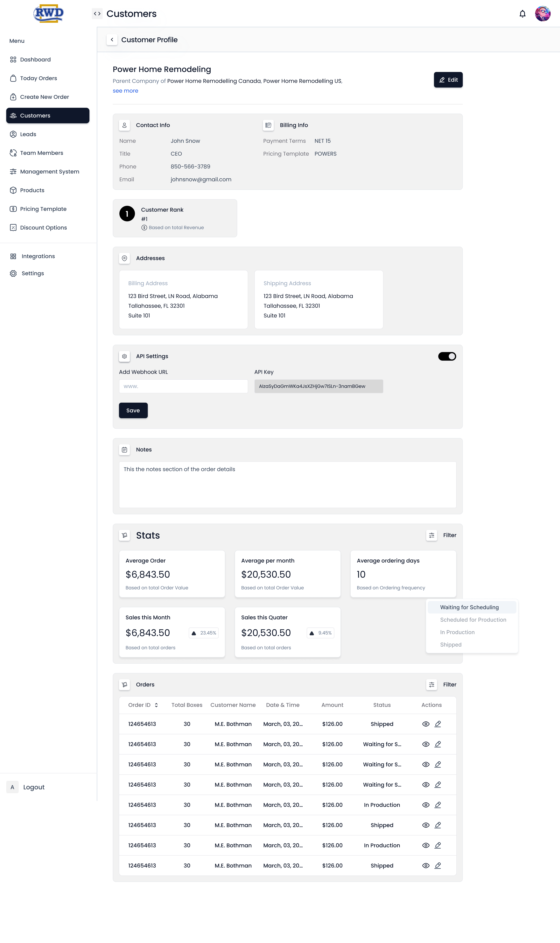This screenshot has width=560, height=943.
Task: Click the Notes section icon
Action: (124, 450)
